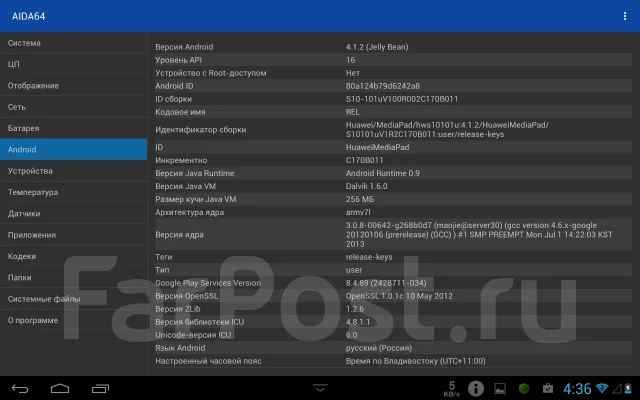Select the Huawei/MediaPad build fingerprint value
The image size is (640, 400).
(x=447, y=130)
